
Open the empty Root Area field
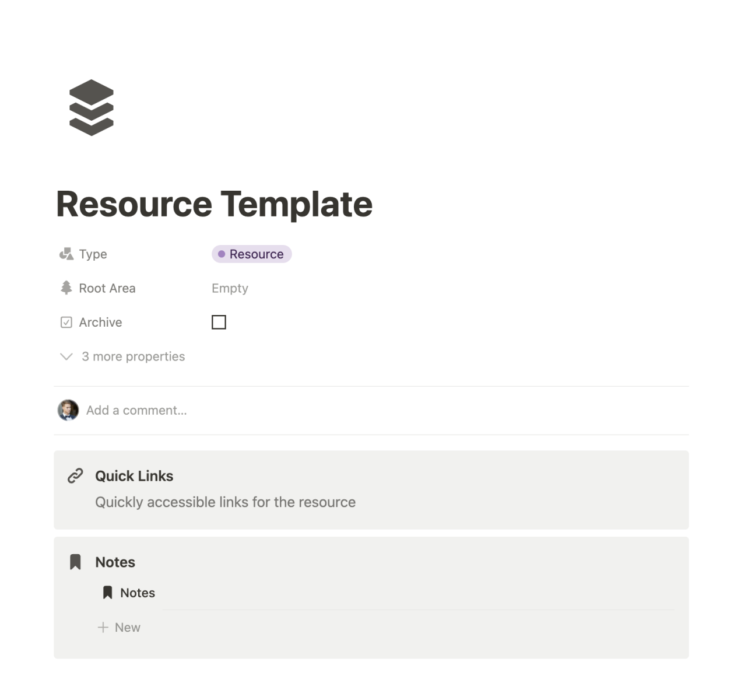(x=230, y=288)
